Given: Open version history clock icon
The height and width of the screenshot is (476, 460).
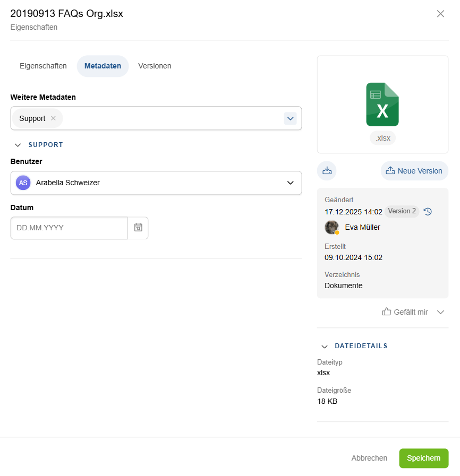Looking at the screenshot, I should pyautogui.click(x=428, y=212).
